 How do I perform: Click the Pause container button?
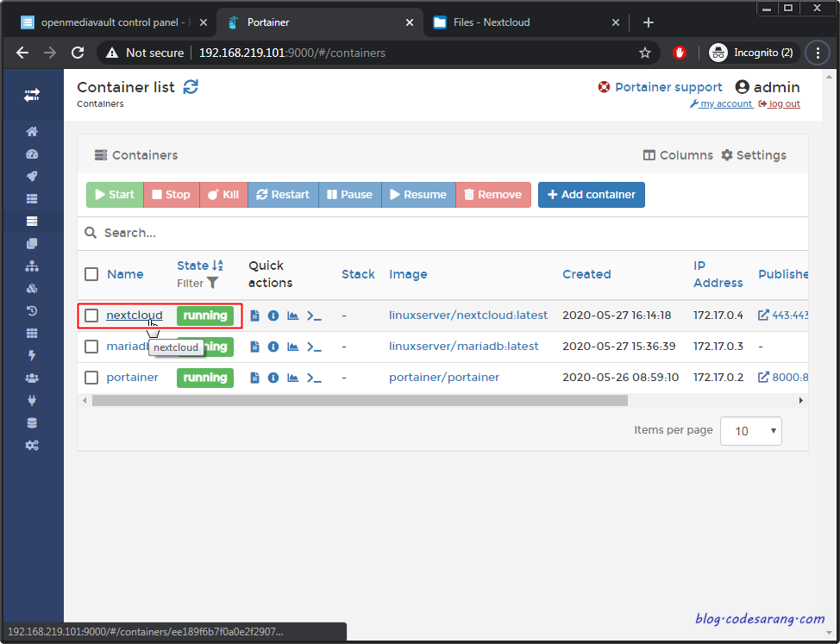coord(350,195)
